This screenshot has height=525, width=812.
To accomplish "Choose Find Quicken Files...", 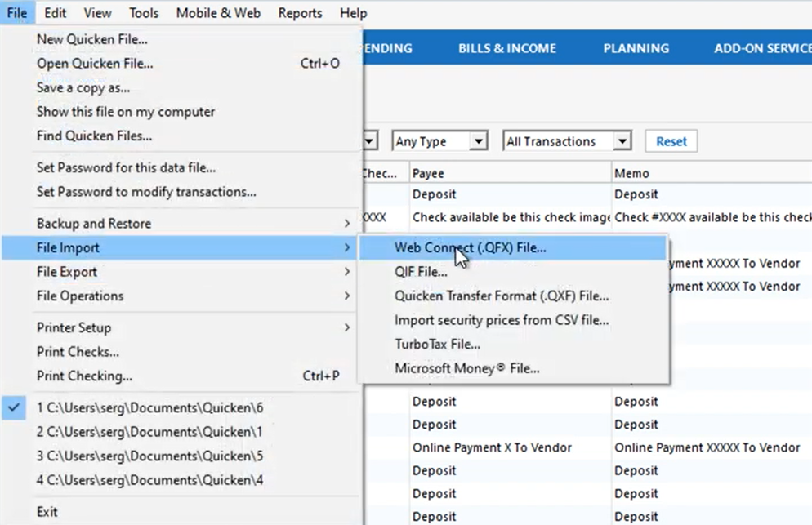I will [179, 136].
